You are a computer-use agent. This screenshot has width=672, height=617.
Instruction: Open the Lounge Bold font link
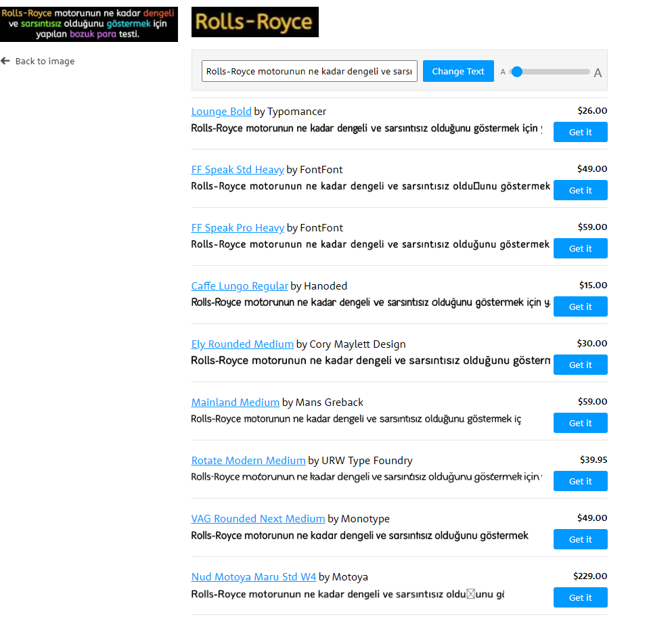tap(221, 112)
